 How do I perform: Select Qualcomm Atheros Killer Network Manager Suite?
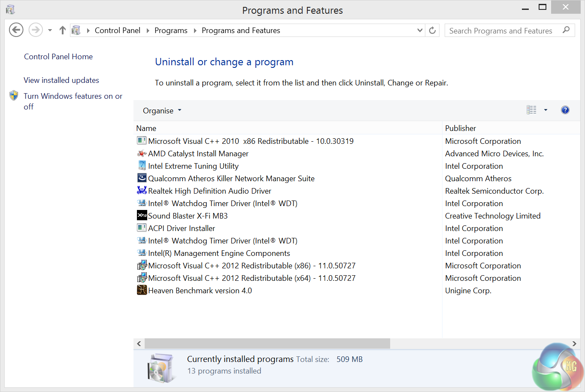pos(231,179)
